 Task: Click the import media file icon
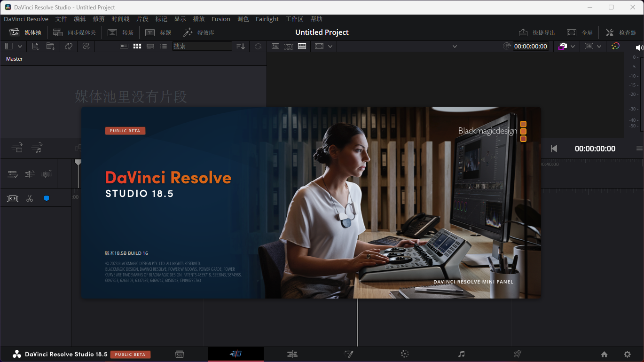pyautogui.click(x=36, y=46)
